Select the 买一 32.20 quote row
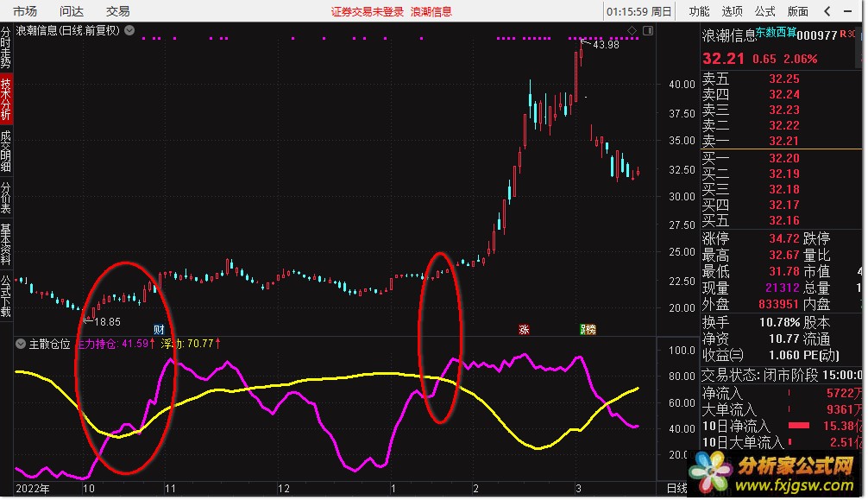The image size is (868, 500). [781, 158]
